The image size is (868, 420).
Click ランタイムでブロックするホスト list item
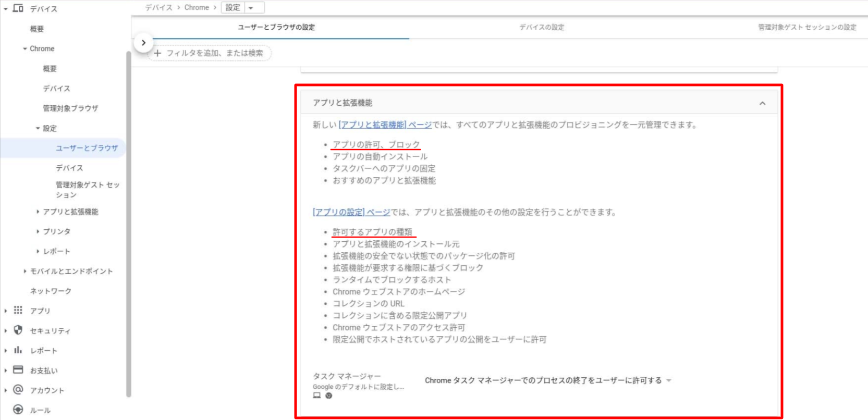pos(392,279)
